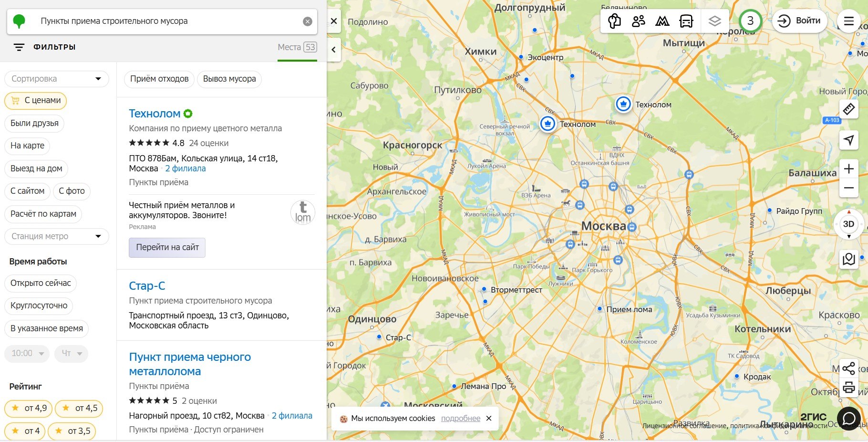Viewport: 868px width, 442px height.
Task: Open Технолом 2 филиала link
Action: pyautogui.click(x=186, y=168)
